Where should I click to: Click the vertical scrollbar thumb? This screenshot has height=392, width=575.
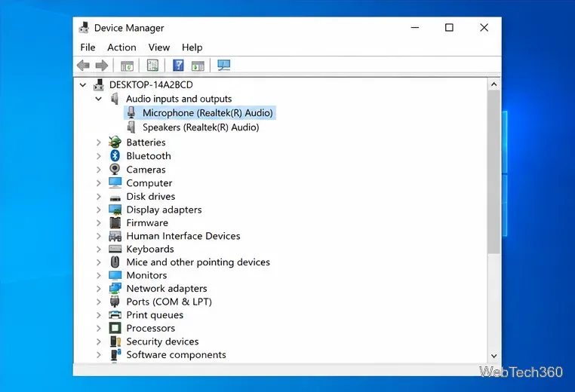point(494,171)
